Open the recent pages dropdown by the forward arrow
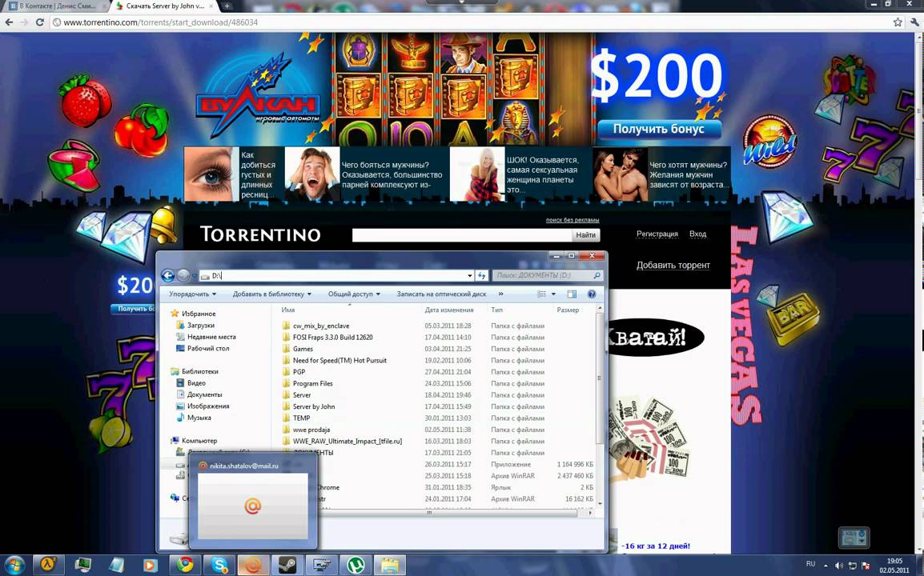Viewport: 924px width, 576px height. click(x=195, y=276)
